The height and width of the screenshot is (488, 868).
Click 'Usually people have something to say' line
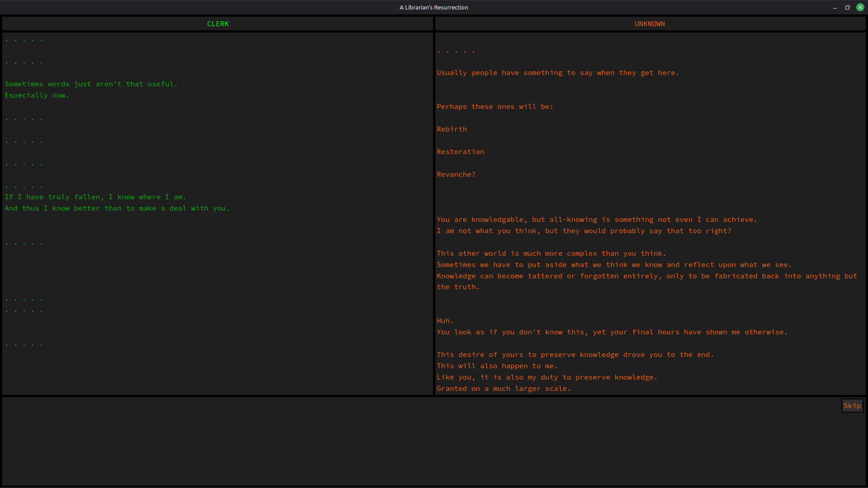coord(557,73)
